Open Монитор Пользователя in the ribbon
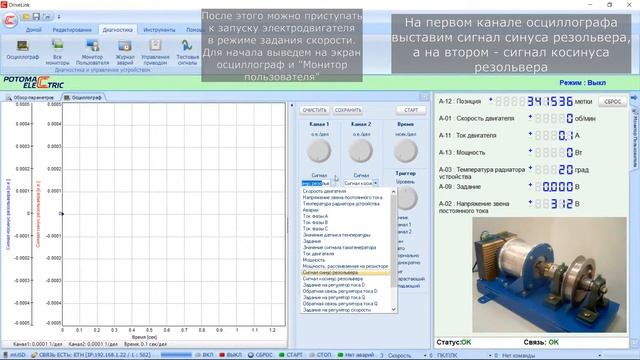The width and height of the screenshot is (640, 360). tap(92, 52)
